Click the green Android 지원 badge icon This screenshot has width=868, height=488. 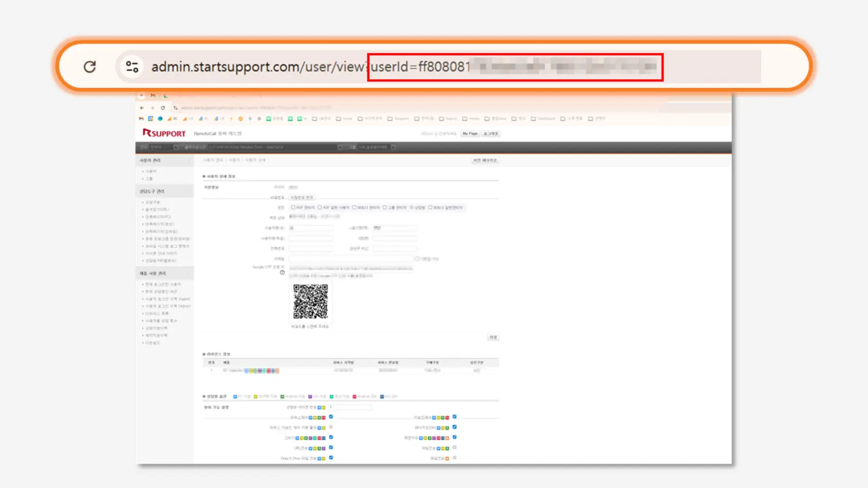282,396
